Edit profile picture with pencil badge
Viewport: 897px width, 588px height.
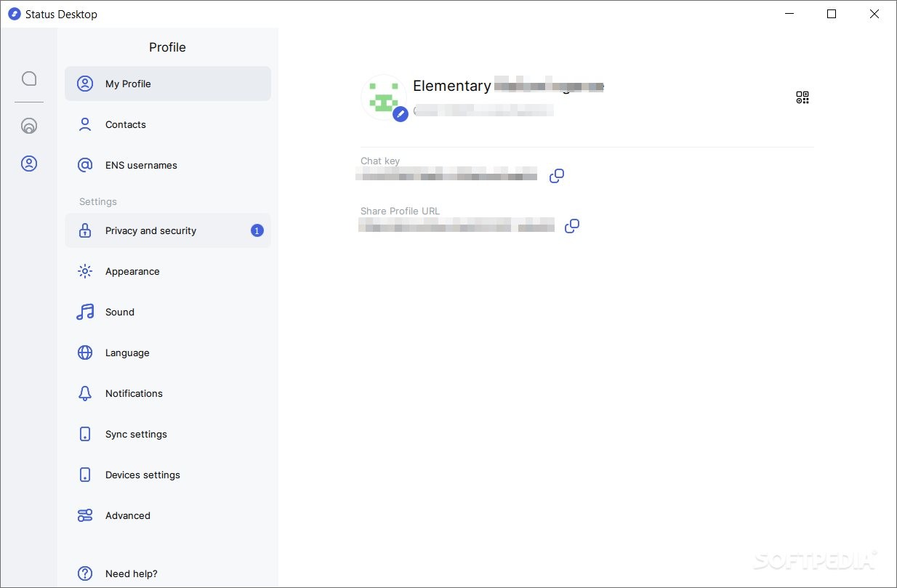tap(400, 114)
